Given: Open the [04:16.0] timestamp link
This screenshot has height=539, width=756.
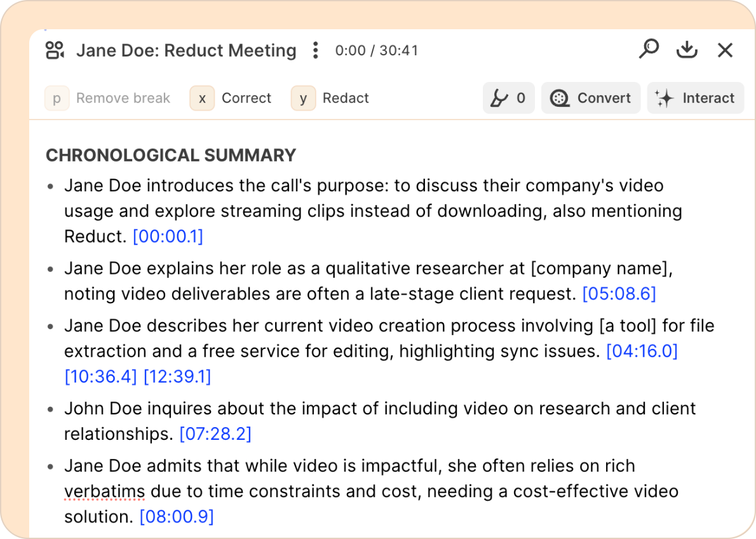Looking at the screenshot, I should 642,351.
